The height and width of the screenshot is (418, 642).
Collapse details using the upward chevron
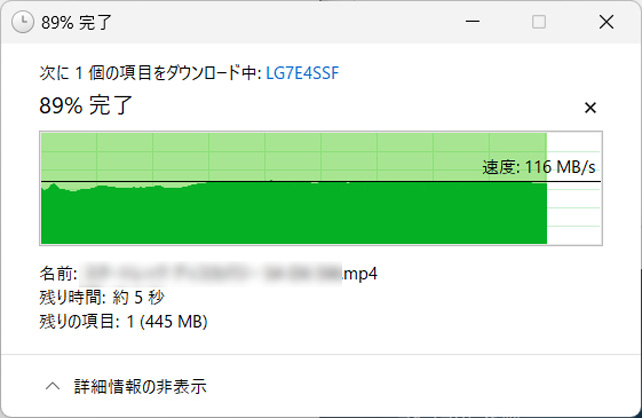(x=53, y=386)
